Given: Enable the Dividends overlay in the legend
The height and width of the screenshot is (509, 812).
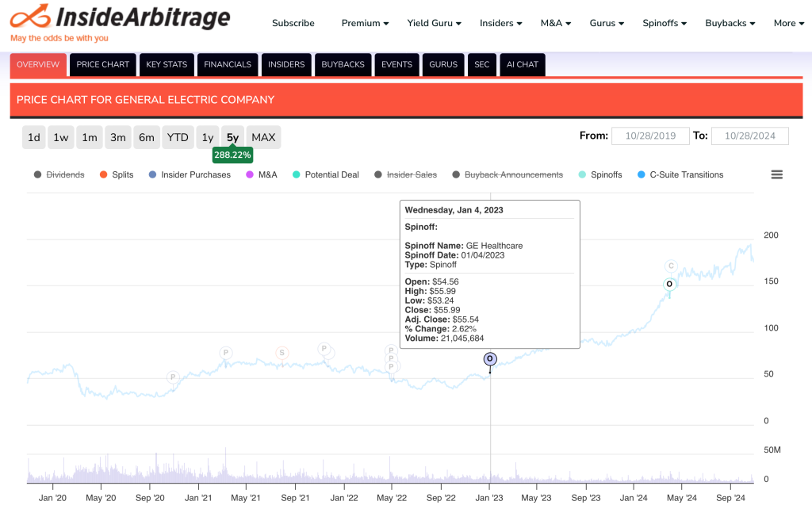Looking at the screenshot, I should click(x=59, y=174).
